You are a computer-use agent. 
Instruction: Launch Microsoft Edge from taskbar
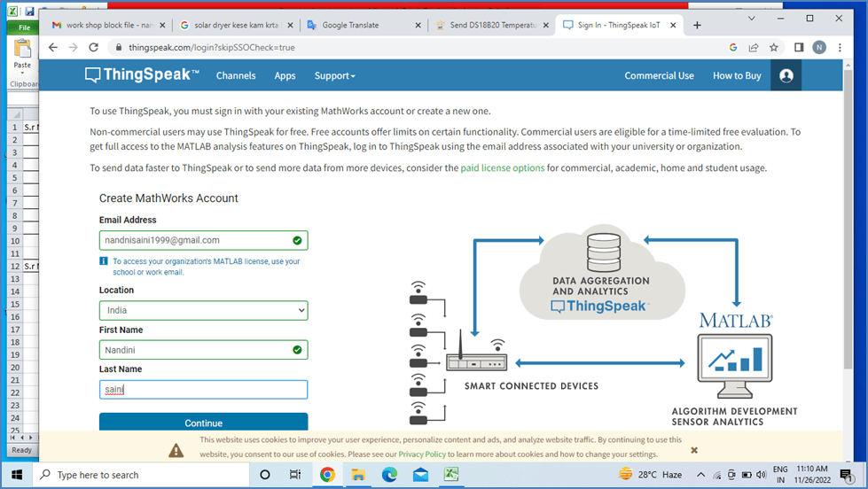click(x=389, y=475)
